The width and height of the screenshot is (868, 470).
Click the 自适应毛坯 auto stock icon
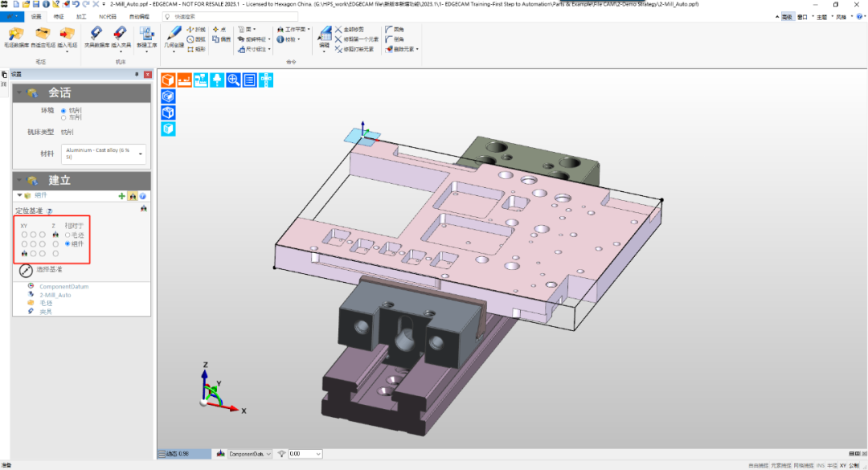[x=43, y=37]
